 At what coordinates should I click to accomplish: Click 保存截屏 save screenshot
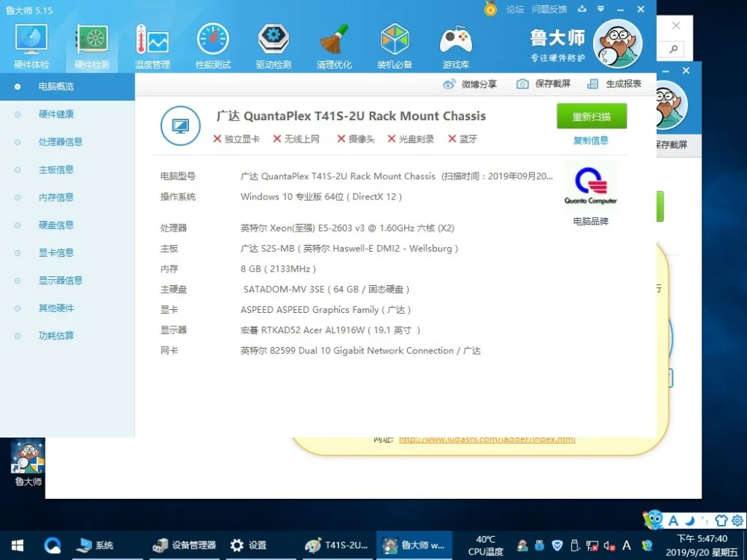pyautogui.click(x=544, y=84)
